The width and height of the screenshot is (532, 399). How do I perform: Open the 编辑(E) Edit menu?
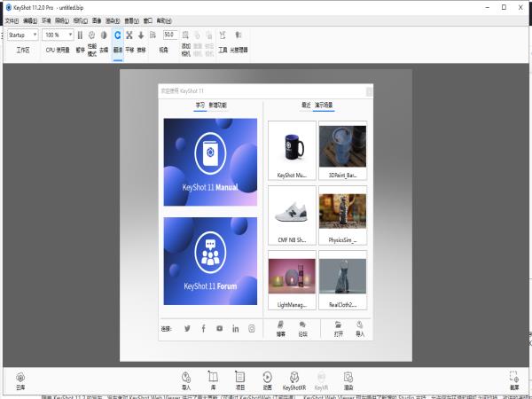pos(30,21)
